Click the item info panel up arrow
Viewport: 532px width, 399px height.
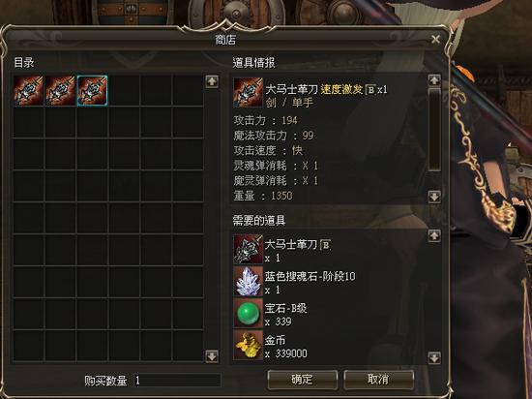[x=434, y=80]
